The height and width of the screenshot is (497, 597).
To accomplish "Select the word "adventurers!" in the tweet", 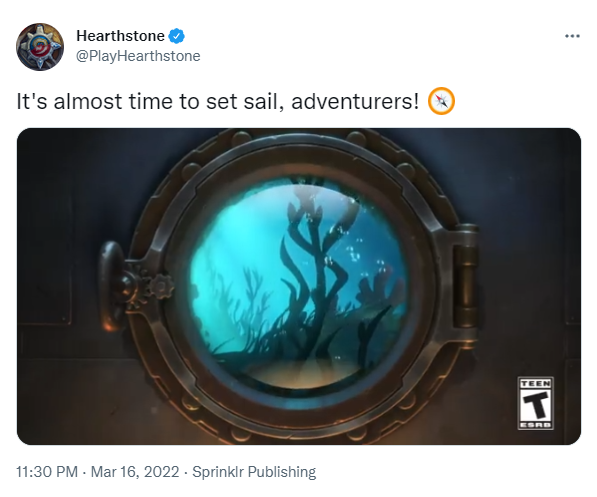I will click(x=355, y=101).
